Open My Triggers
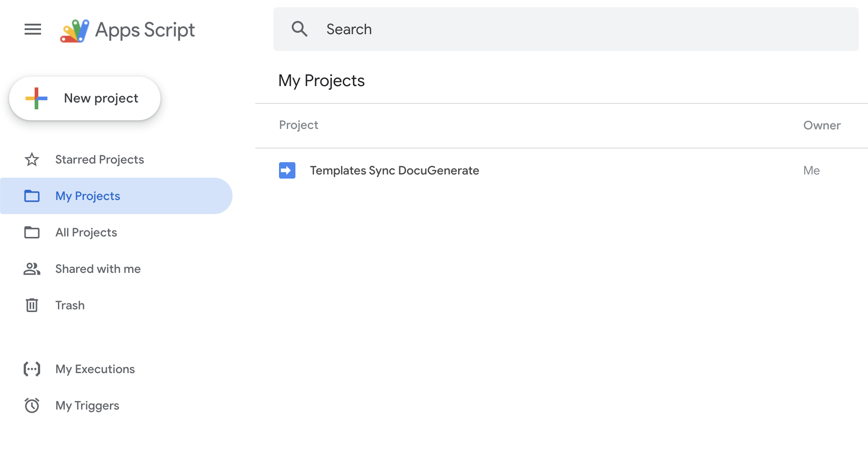Image resolution: width=868 pixels, height=451 pixels. tap(87, 405)
